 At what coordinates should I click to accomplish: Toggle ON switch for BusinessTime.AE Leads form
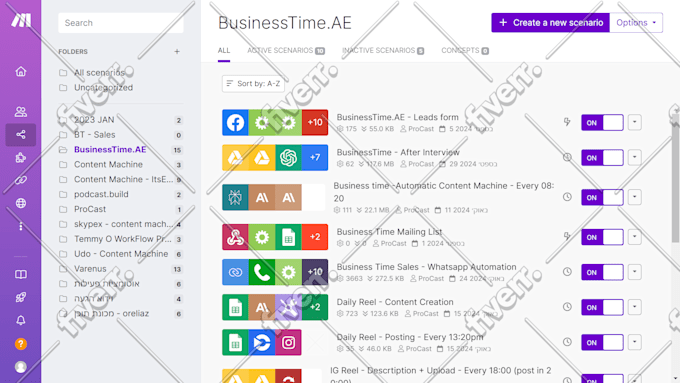click(602, 122)
